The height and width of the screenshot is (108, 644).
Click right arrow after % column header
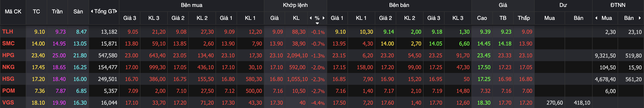tap(324, 18)
